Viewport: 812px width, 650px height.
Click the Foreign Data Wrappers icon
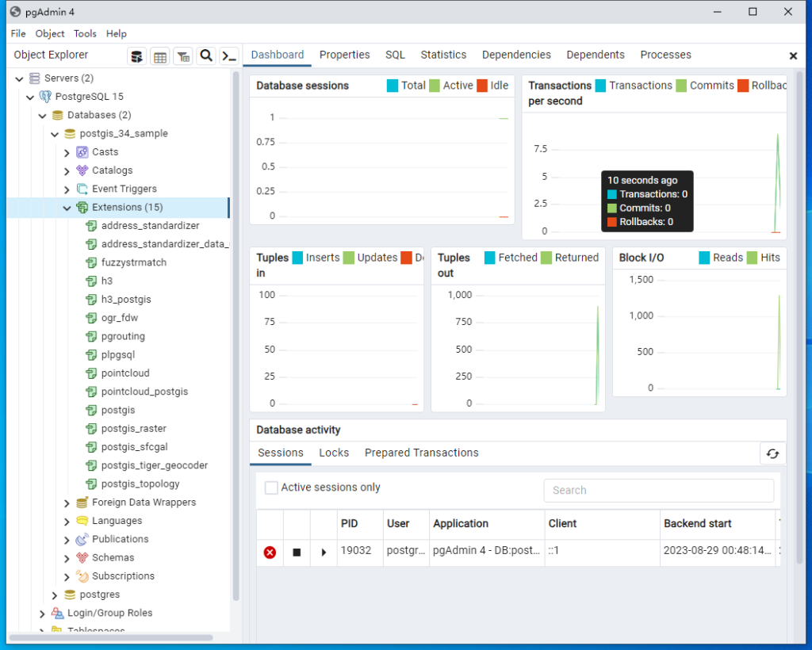[x=82, y=503]
